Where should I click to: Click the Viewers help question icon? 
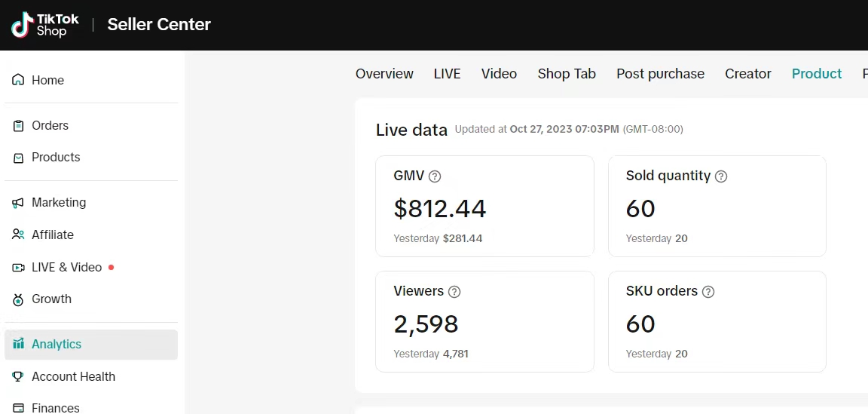(454, 292)
